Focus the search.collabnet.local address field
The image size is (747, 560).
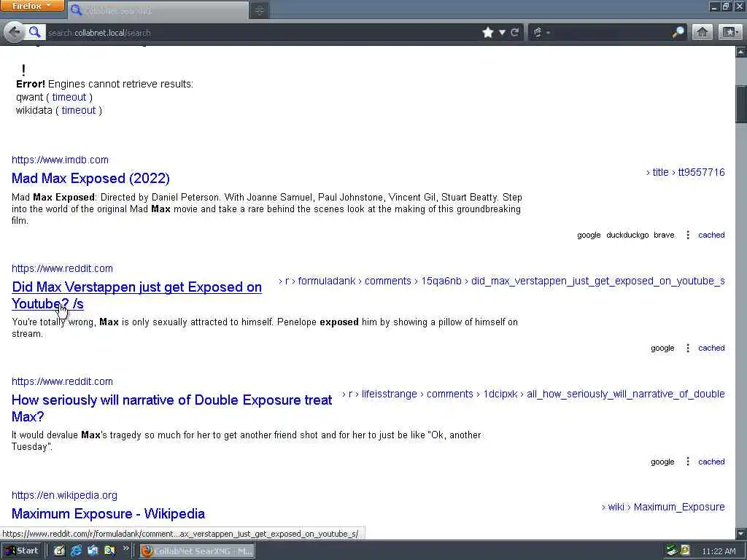pyautogui.click(x=262, y=32)
